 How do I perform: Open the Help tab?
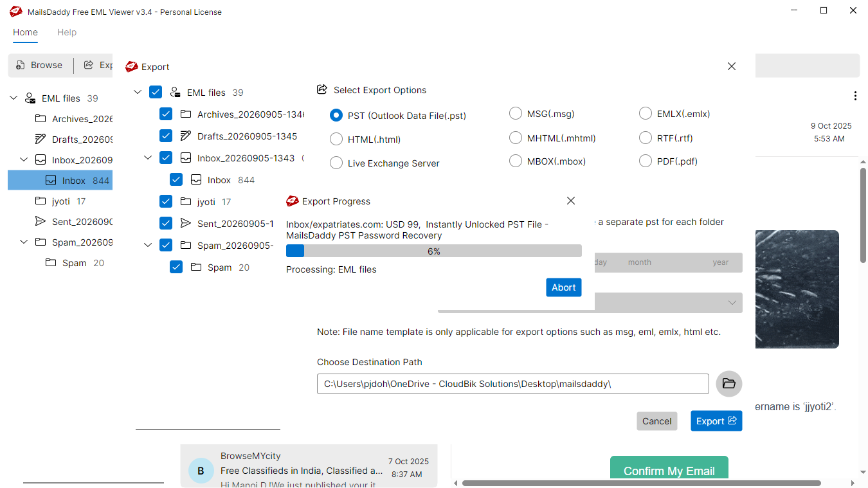point(67,32)
